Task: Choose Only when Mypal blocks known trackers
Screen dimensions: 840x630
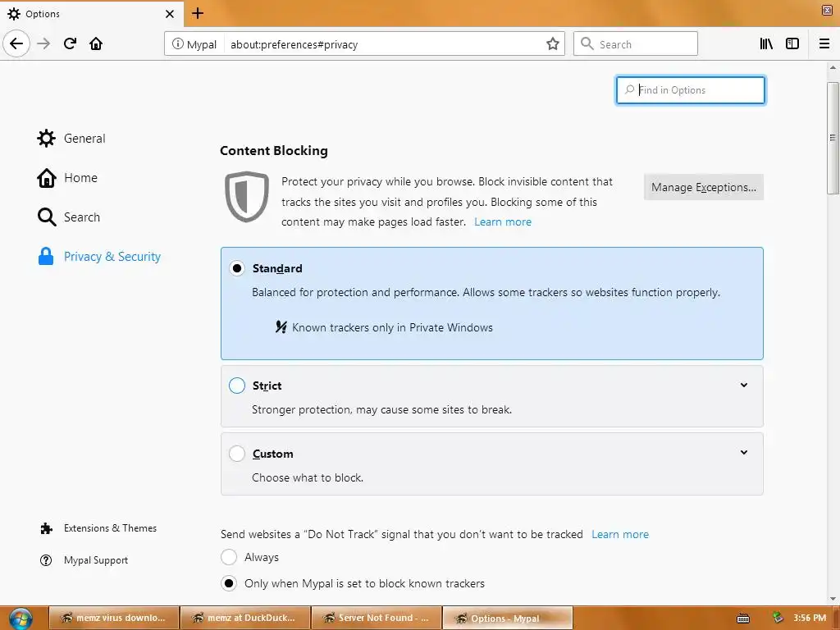Action: point(229,583)
